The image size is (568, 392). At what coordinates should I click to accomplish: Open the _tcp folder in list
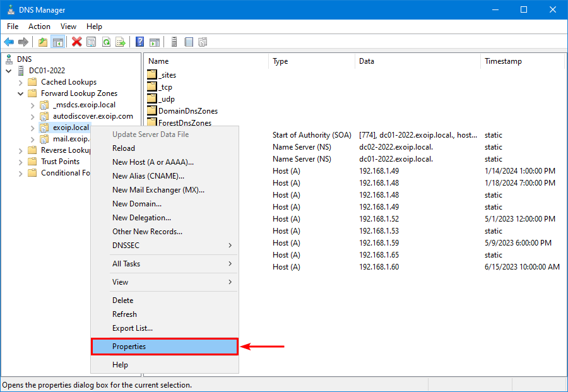(165, 87)
